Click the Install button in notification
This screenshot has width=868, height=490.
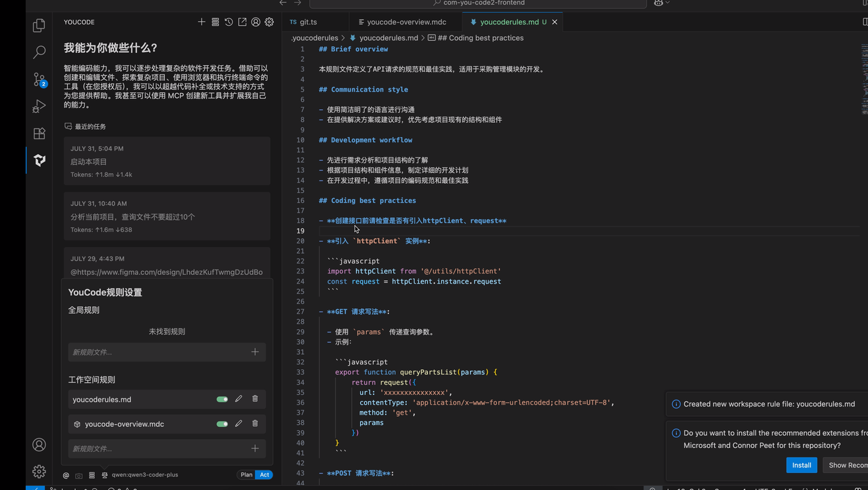802,466
